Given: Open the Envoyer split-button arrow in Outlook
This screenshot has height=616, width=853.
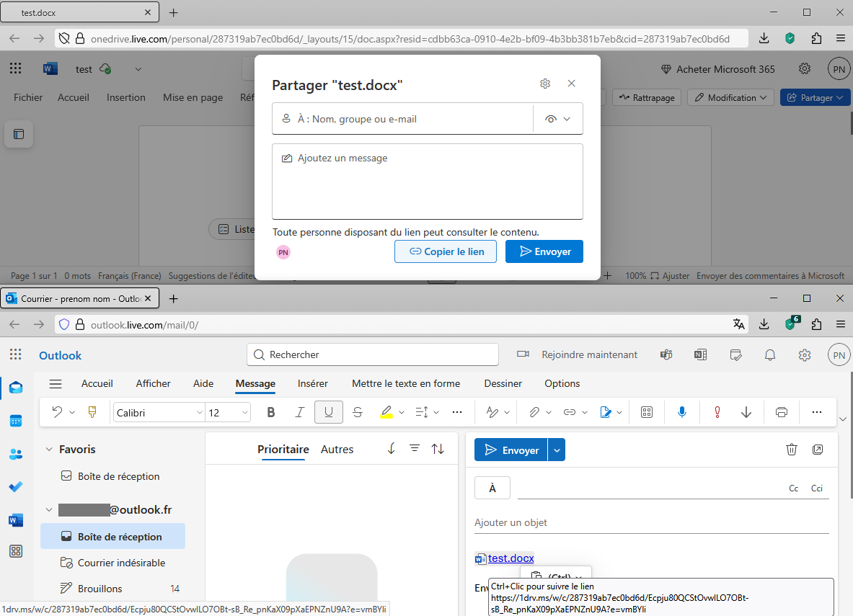Looking at the screenshot, I should click(556, 450).
